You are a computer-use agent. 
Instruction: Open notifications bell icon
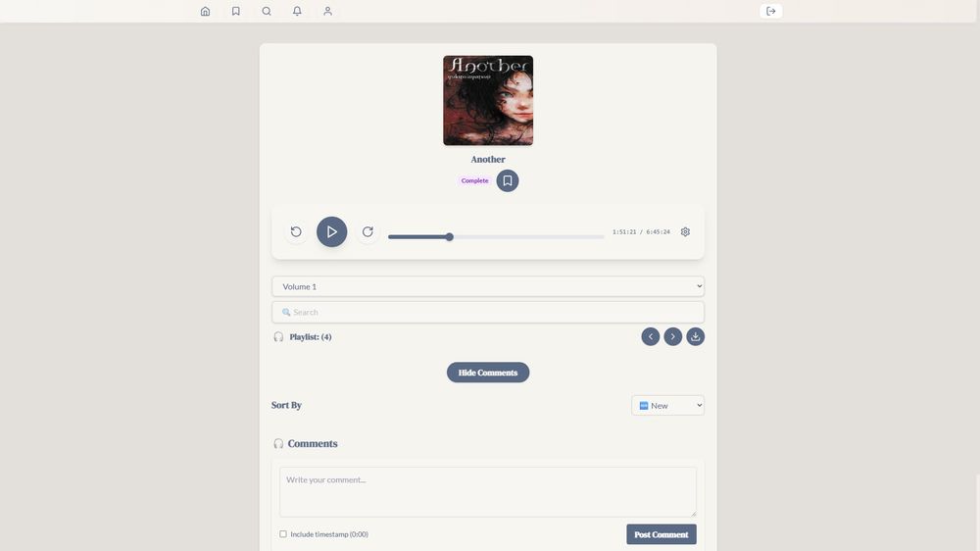[297, 11]
